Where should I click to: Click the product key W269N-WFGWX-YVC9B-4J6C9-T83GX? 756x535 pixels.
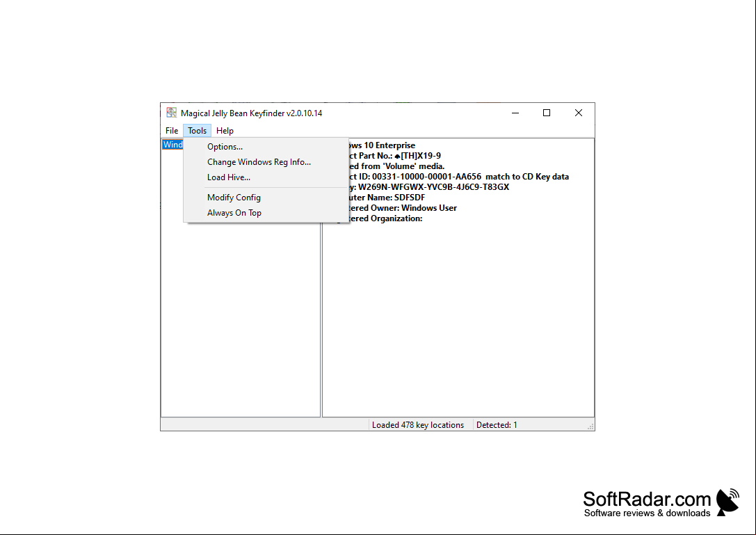(x=433, y=187)
